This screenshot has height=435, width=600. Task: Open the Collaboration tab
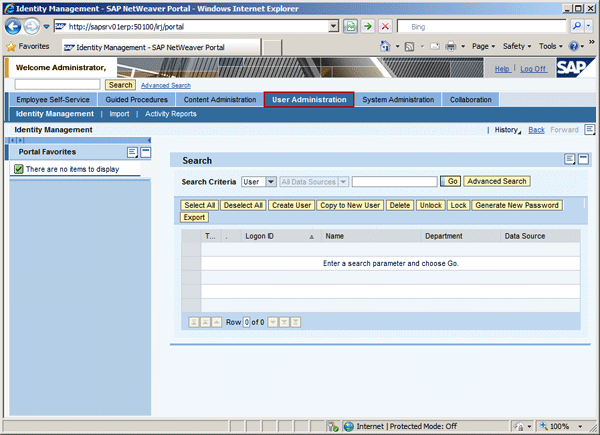[471, 99]
